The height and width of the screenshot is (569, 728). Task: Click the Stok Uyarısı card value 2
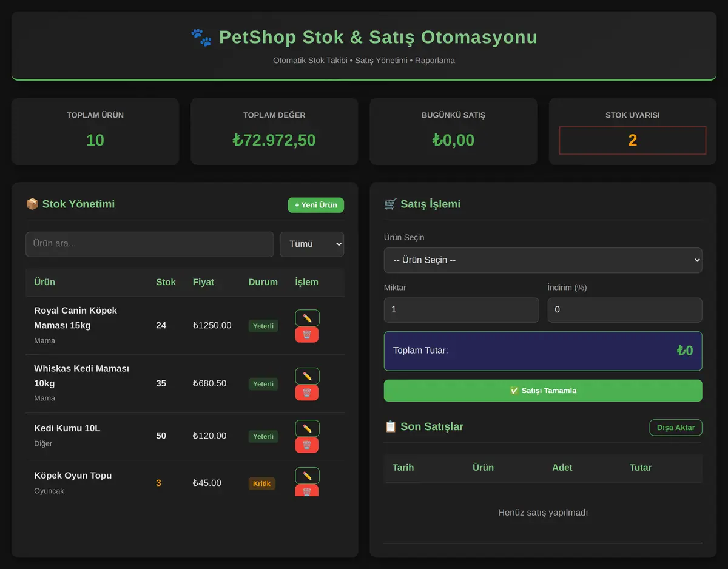point(633,141)
